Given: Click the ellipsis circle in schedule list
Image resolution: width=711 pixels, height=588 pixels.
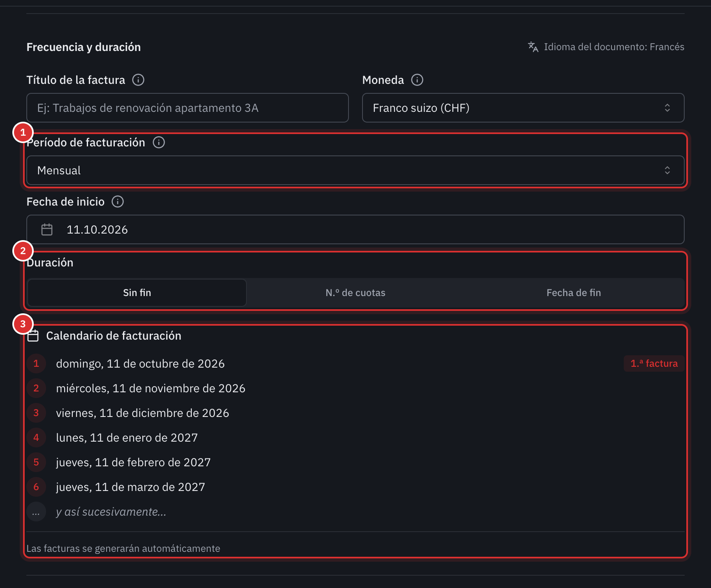Looking at the screenshot, I should point(36,512).
